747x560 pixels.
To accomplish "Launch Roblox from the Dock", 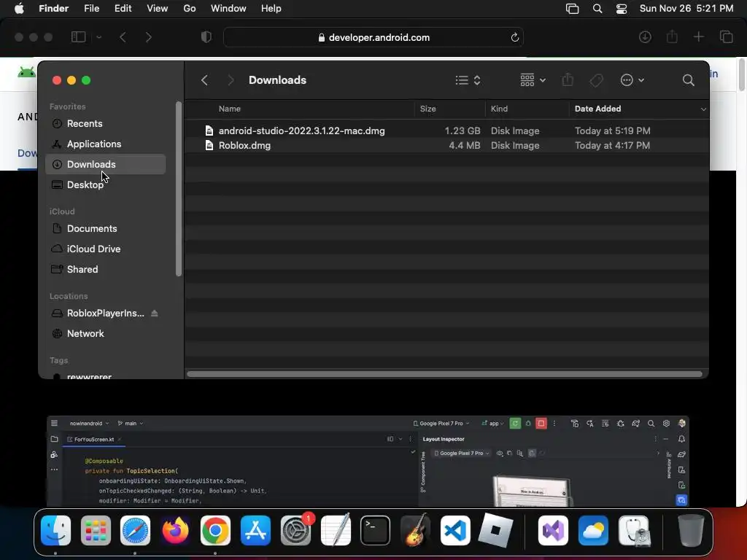I will click(x=495, y=530).
